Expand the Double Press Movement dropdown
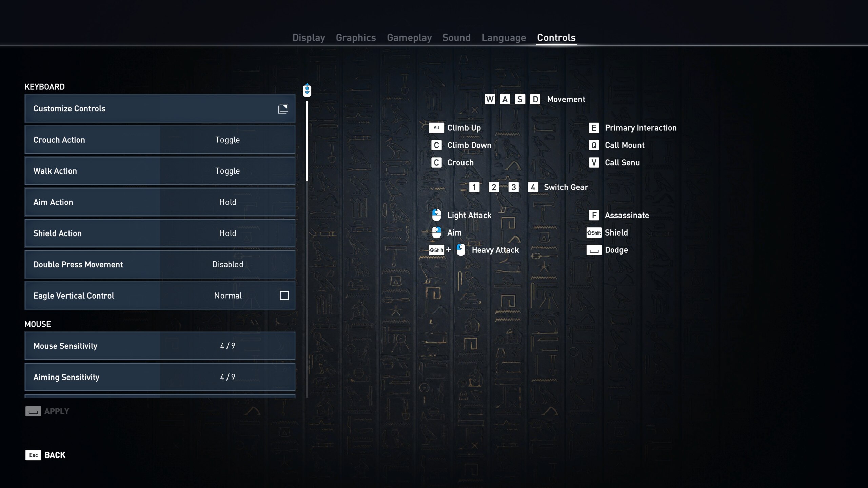Image resolution: width=868 pixels, height=488 pixels. pos(228,265)
